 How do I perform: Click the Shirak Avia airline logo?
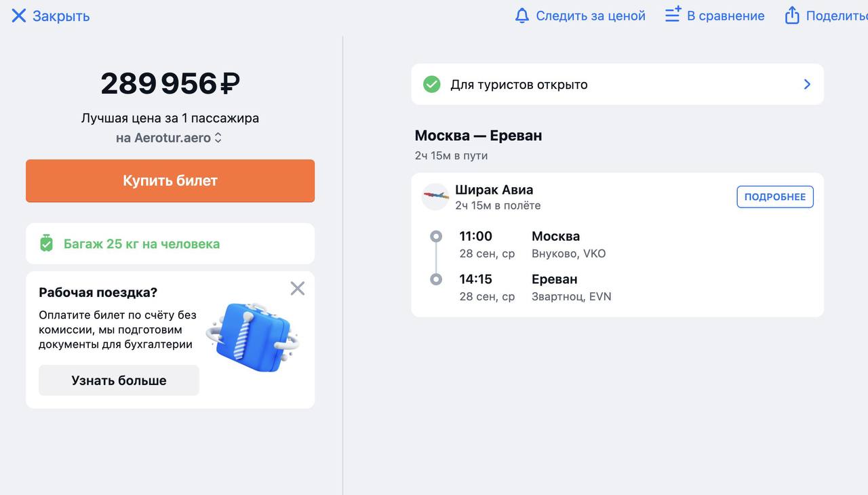pos(435,197)
